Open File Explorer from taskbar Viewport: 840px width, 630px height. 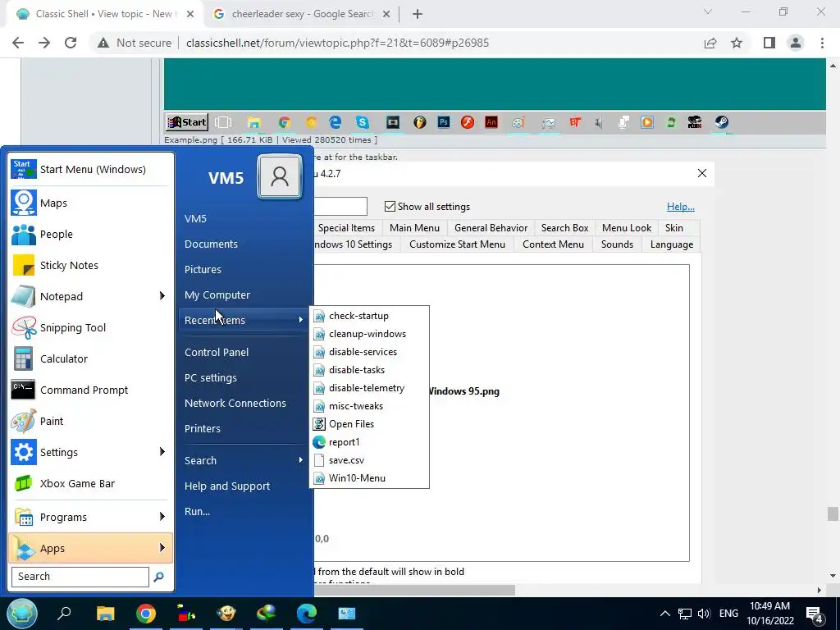click(105, 614)
